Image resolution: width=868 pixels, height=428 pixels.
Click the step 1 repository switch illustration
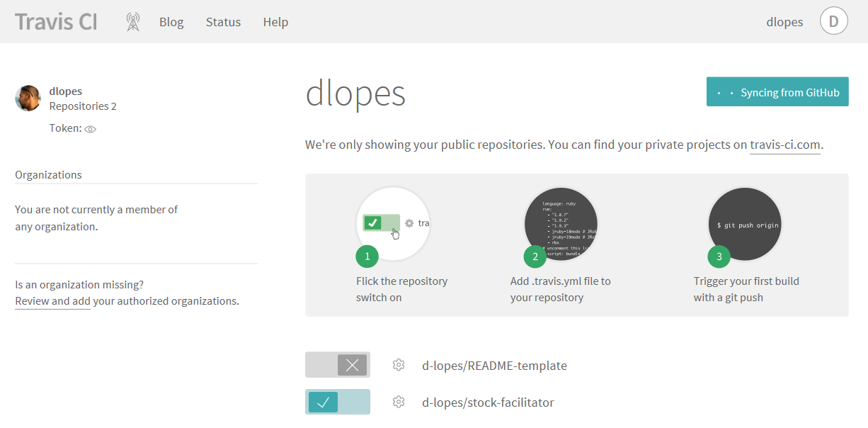coord(393,224)
